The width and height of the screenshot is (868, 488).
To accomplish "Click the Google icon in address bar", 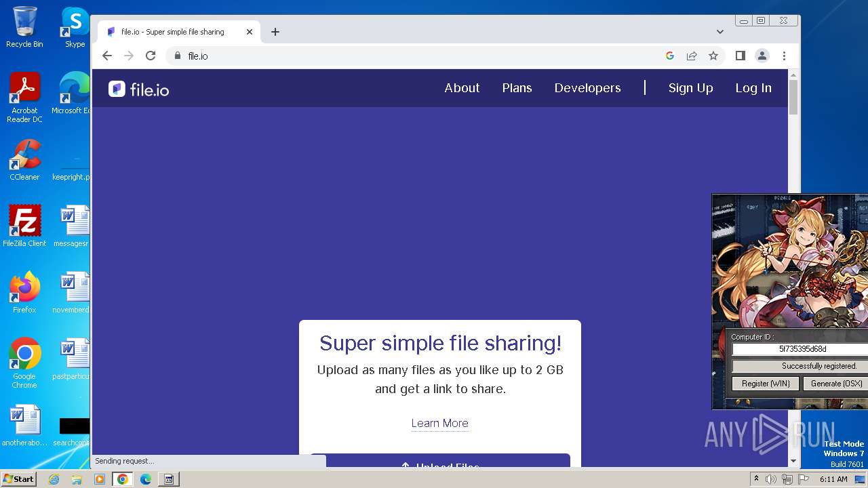I will 670,56.
